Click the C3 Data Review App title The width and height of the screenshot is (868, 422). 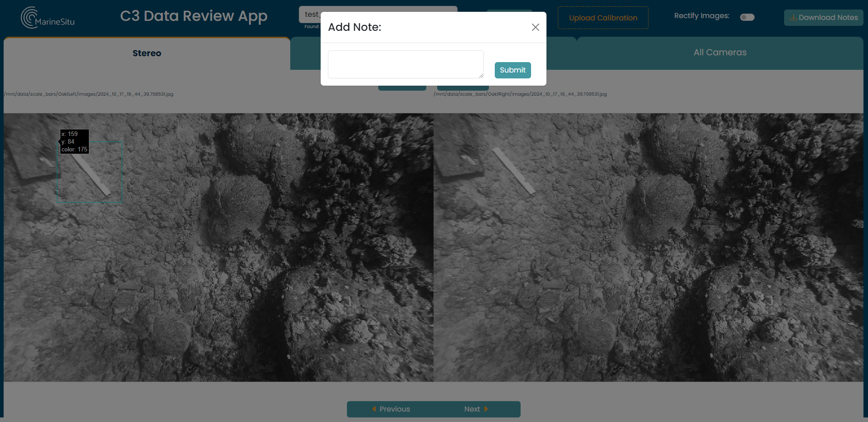pos(194,16)
